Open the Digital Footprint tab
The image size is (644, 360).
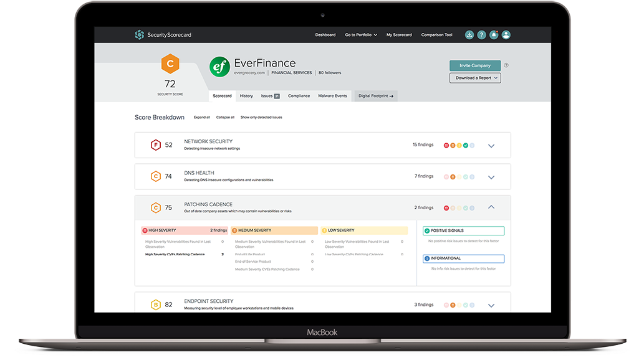[376, 96]
